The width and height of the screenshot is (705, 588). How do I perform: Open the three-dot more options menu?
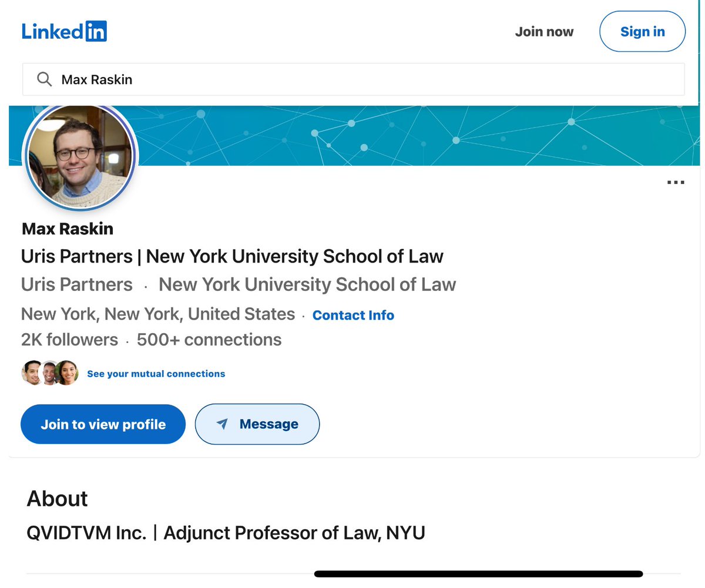[676, 183]
